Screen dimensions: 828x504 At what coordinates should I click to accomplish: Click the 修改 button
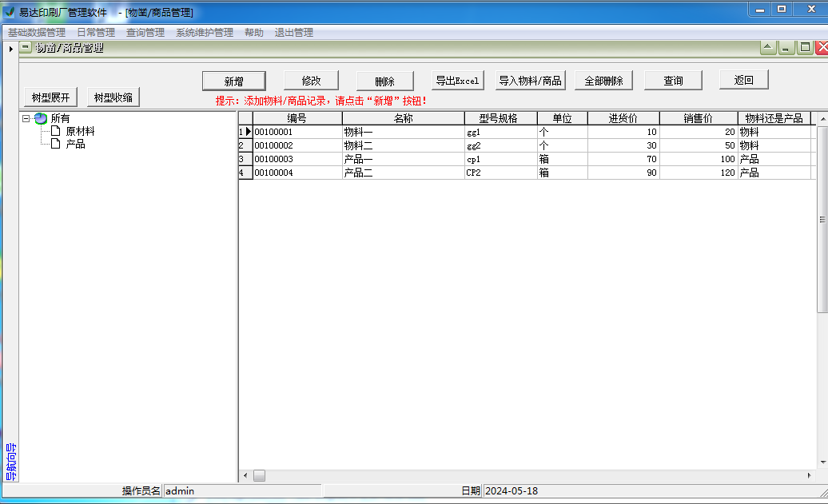coord(311,81)
